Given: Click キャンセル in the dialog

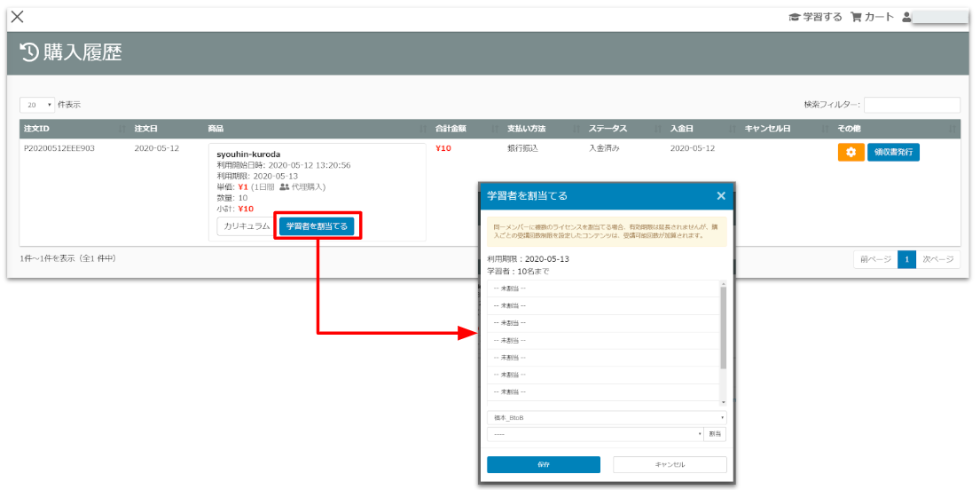Looking at the screenshot, I should pos(670,465).
